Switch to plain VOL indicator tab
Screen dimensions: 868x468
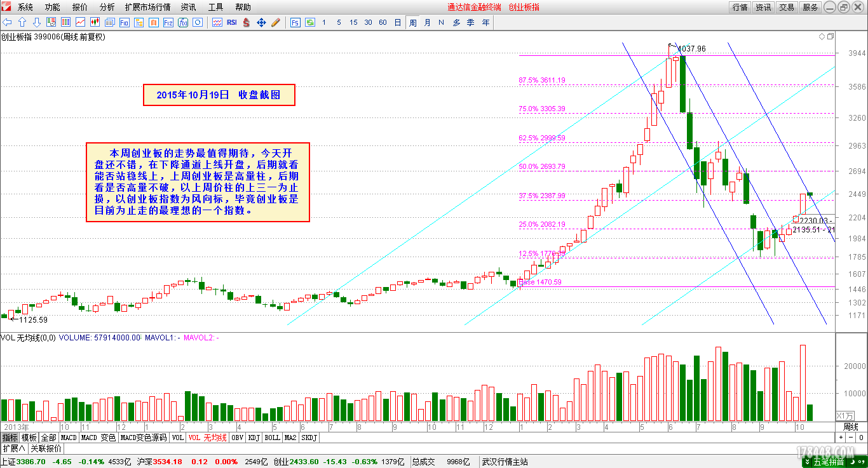[x=177, y=438]
